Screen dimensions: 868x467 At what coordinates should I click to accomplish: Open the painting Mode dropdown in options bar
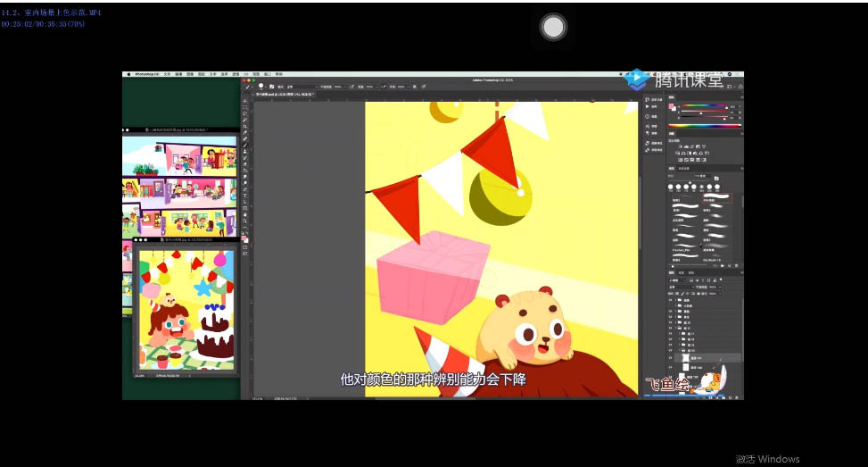click(x=302, y=87)
